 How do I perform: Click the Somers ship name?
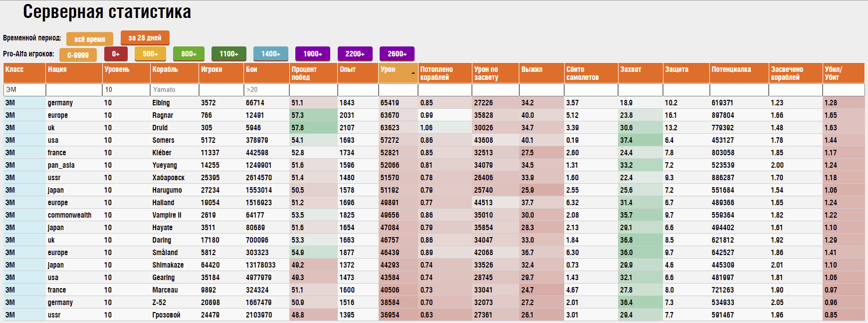click(164, 140)
